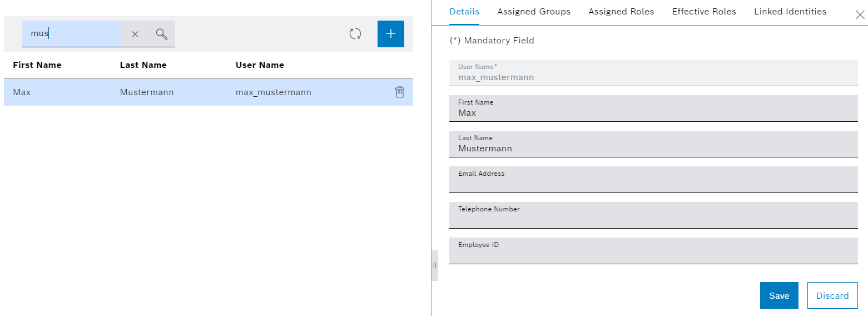
Task: Switch to the Assigned Groups tab
Action: [534, 12]
